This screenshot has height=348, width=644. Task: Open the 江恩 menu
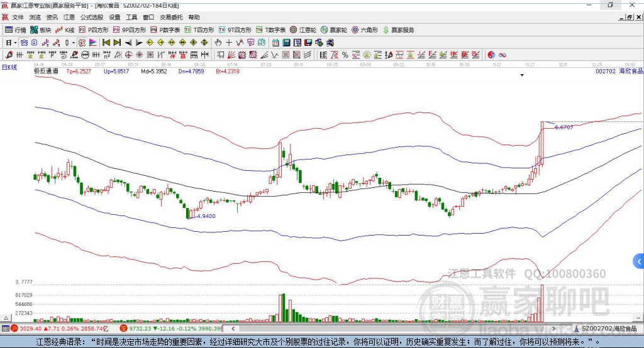click(x=69, y=17)
